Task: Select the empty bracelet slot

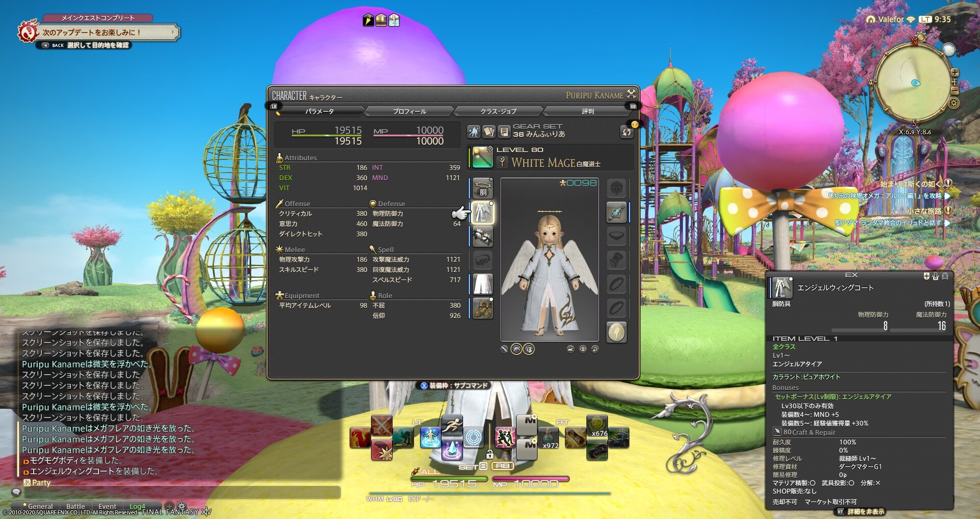Action: tap(617, 261)
